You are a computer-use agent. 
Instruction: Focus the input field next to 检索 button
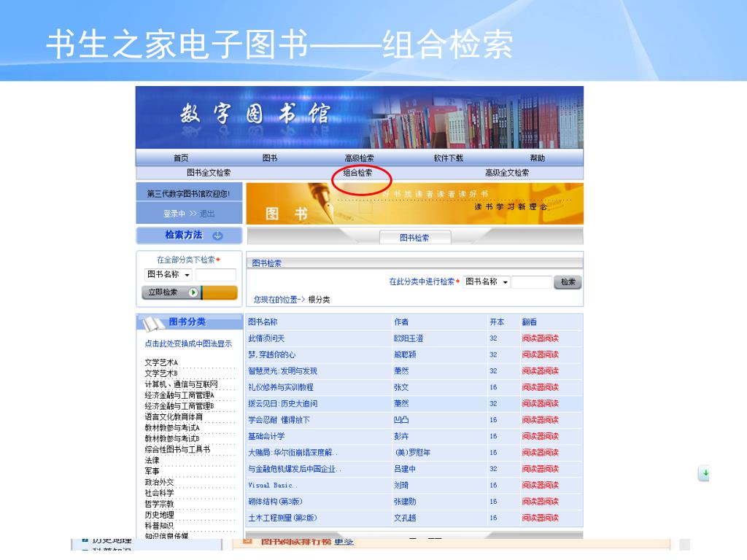pyautogui.click(x=532, y=282)
